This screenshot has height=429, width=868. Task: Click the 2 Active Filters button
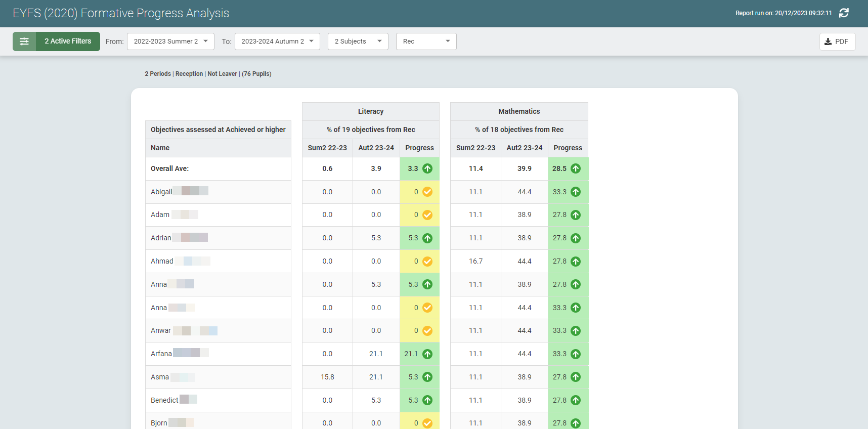point(68,41)
